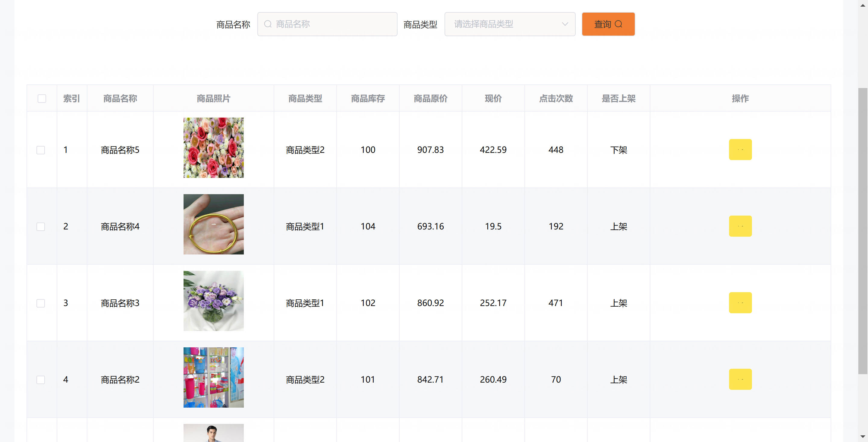868x442 pixels.
Task: Click the original price 907.83
Action: 431,150
